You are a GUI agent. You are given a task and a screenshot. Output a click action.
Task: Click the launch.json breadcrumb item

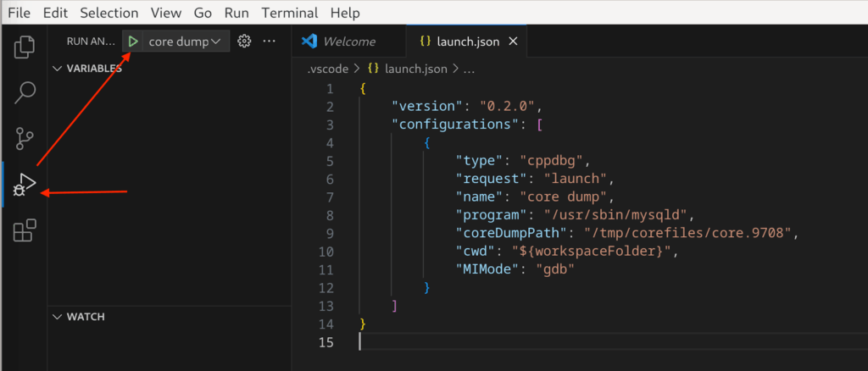tap(413, 67)
